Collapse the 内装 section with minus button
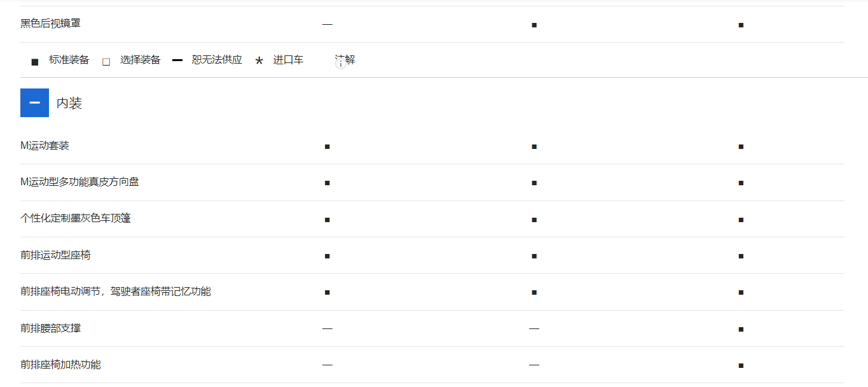 pyautogui.click(x=34, y=102)
